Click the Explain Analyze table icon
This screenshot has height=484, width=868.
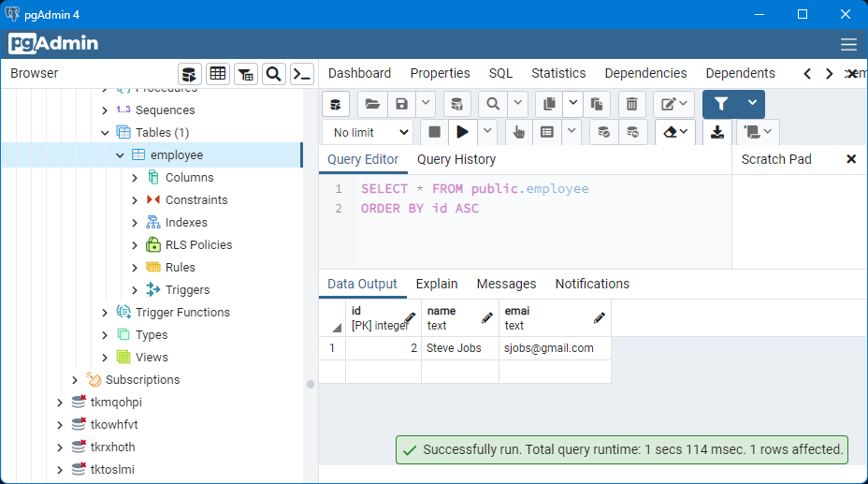click(x=547, y=132)
